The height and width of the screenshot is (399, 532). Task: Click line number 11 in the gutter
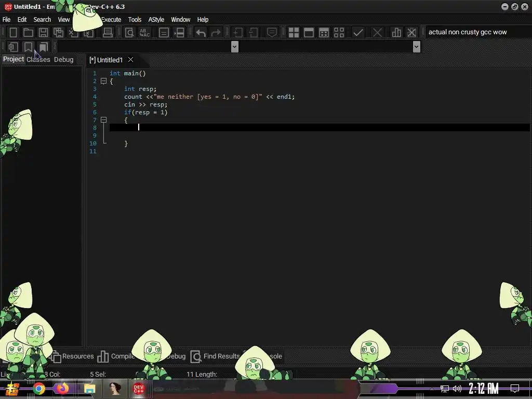click(93, 151)
